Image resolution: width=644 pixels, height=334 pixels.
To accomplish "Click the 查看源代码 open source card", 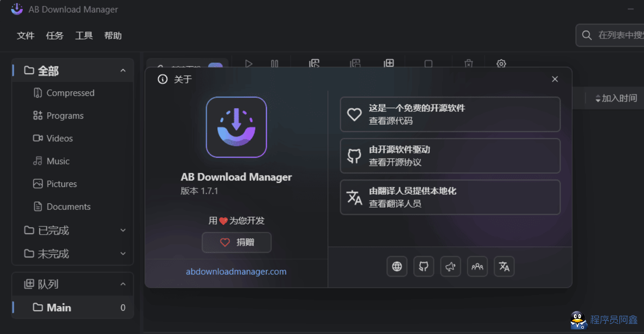I will tap(450, 115).
